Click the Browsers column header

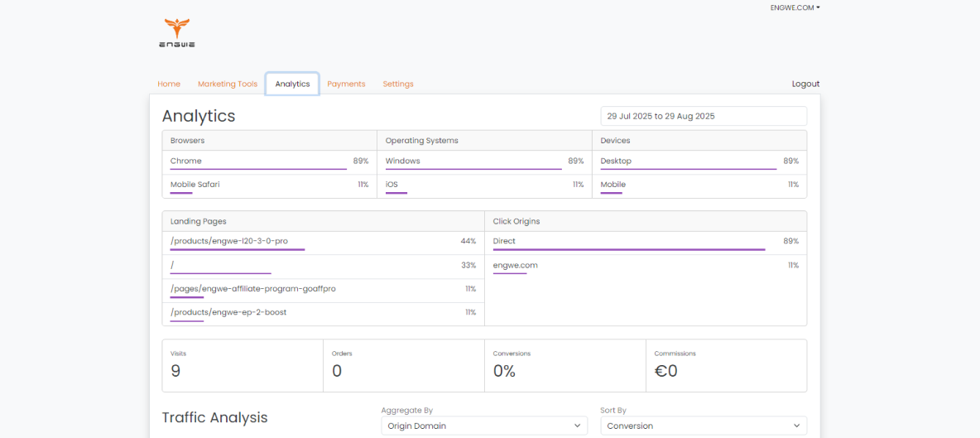269,141
